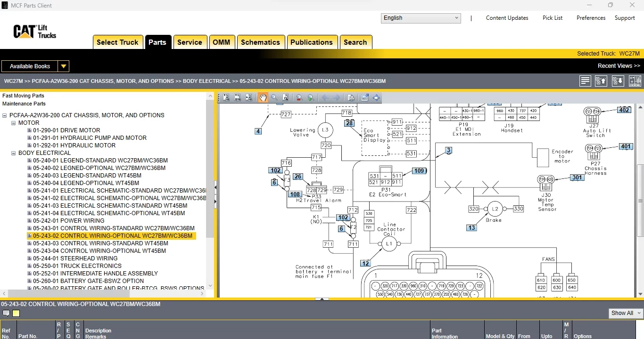Viewport: 644px width, 339px height.
Task: Click the text list view icon
Action: (x=585, y=81)
